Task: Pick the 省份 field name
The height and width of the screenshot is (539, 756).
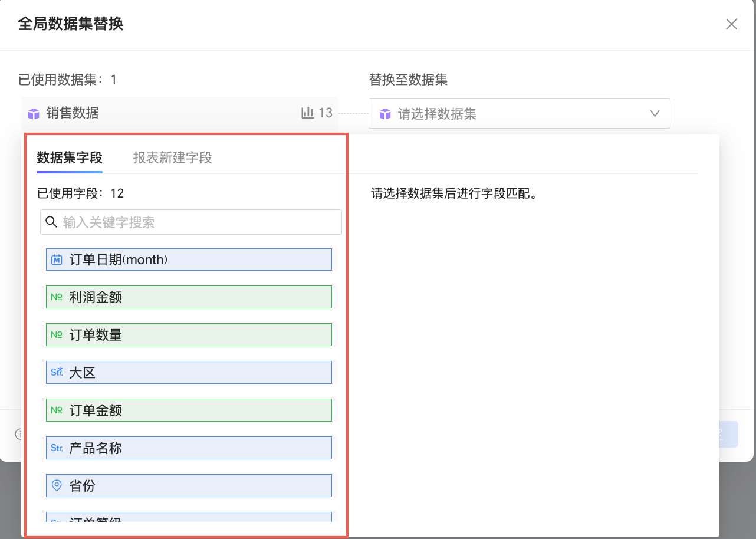Action: pyautogui.click(x=83, y=486)
